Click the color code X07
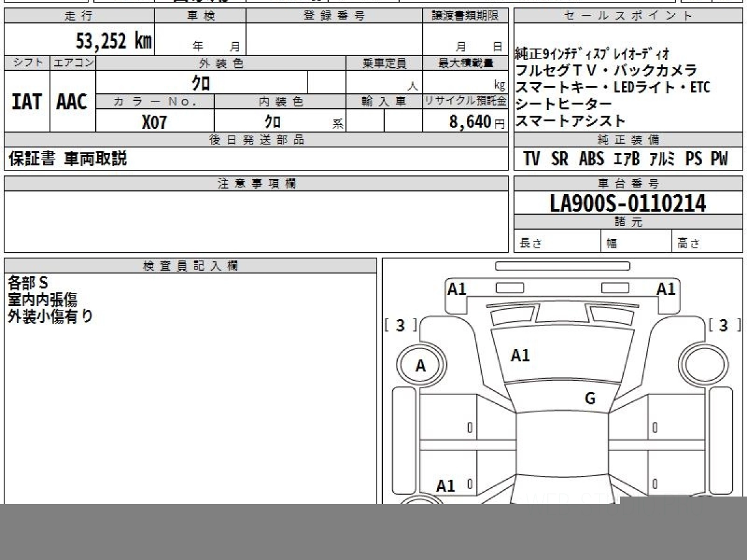747x560 pixels. (x=154, y=122)
